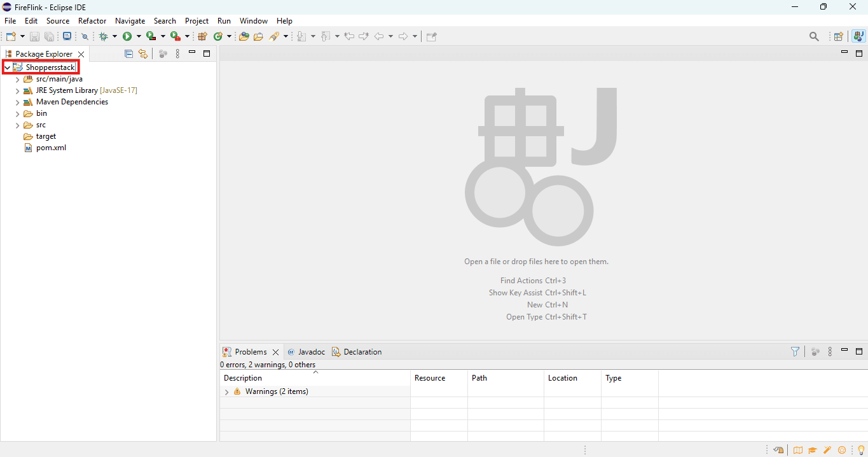Click the Open Task folder icon
The image size is (868, 457).
point(258,36)
